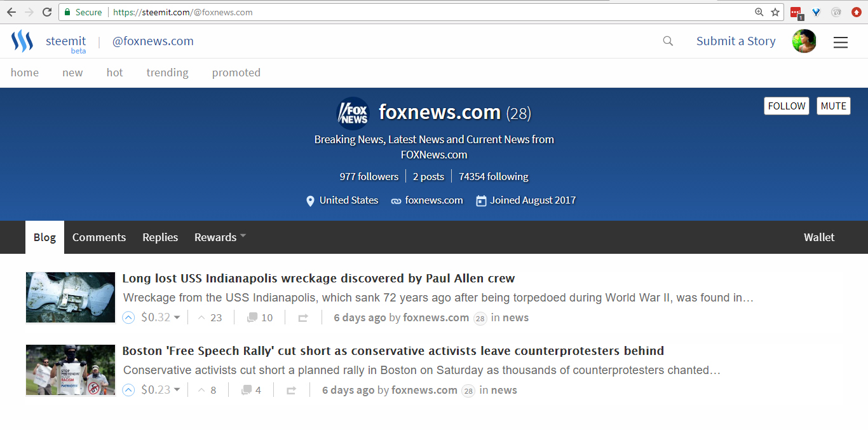Screen dimensions: 868x430
Task: Open the hot posts feed
Action: coord(115,73)
